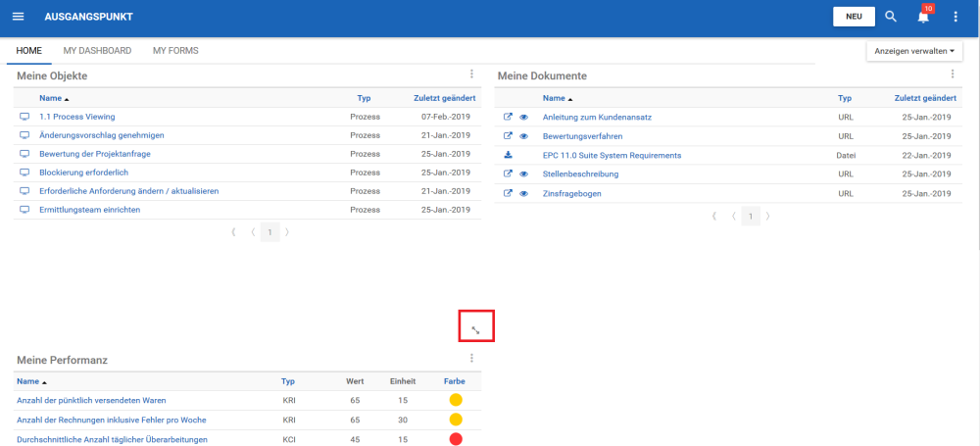The image size is (980, 446).
Task: Preview Stellenbeschreibung with eye icon
Action: [x=523, y=173]
